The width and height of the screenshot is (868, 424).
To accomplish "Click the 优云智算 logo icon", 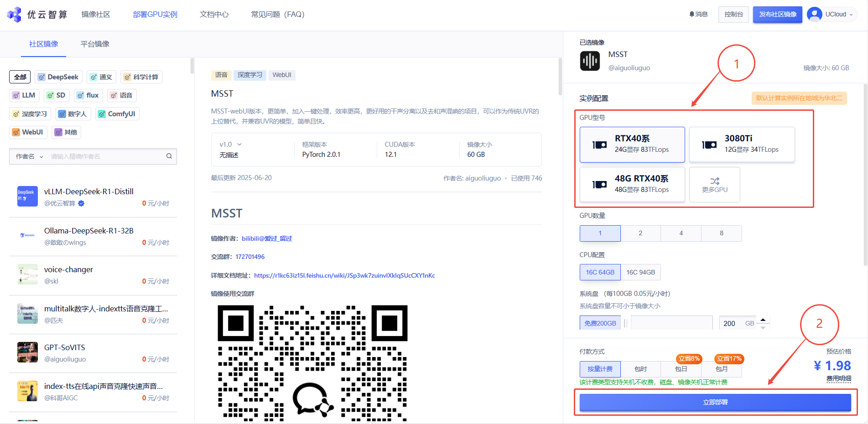I will [14, 14].
